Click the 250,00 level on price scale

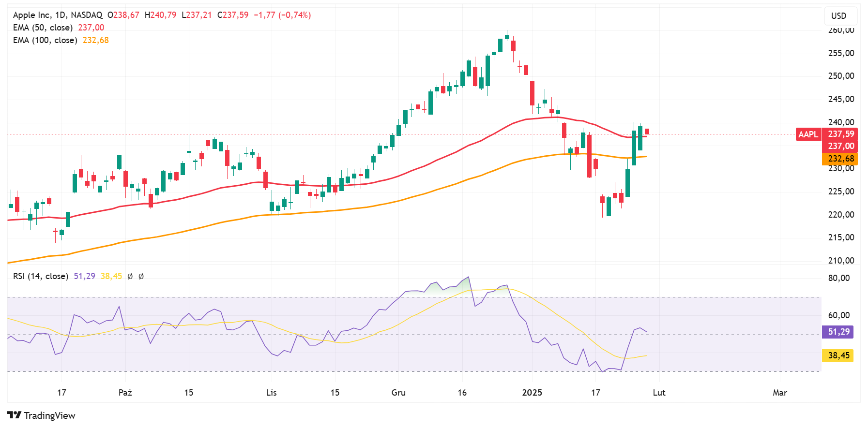(x=841, y=76)
